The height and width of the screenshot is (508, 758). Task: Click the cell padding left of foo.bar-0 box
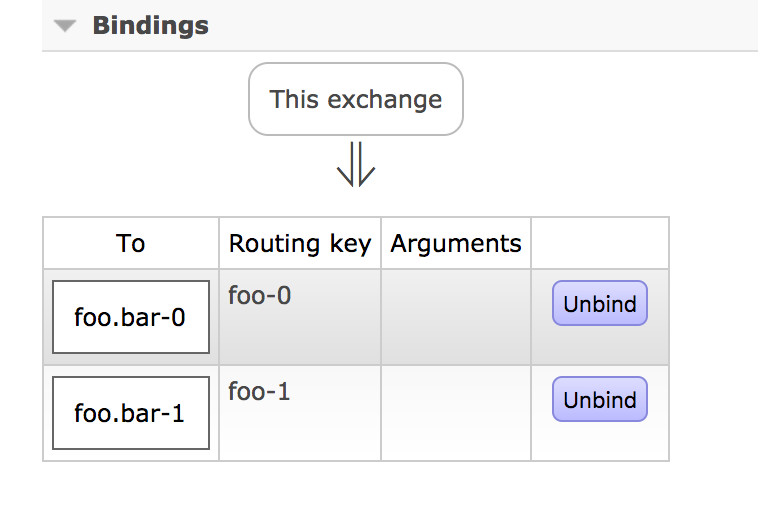[x=47, y=317]
